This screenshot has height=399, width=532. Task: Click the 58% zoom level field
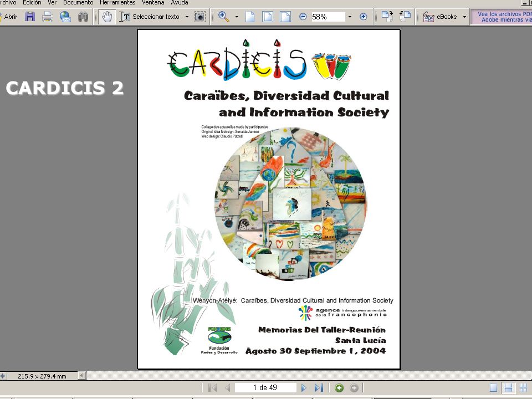click(328, 17)
